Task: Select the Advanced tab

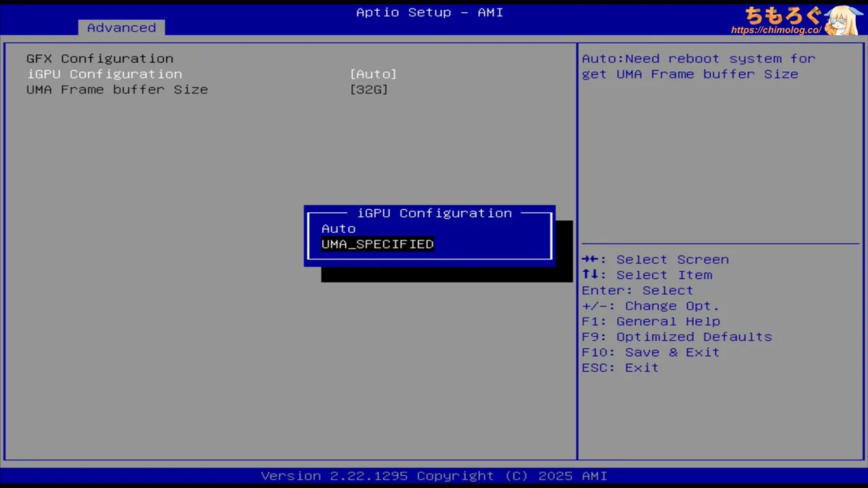Action: (121, 28)
